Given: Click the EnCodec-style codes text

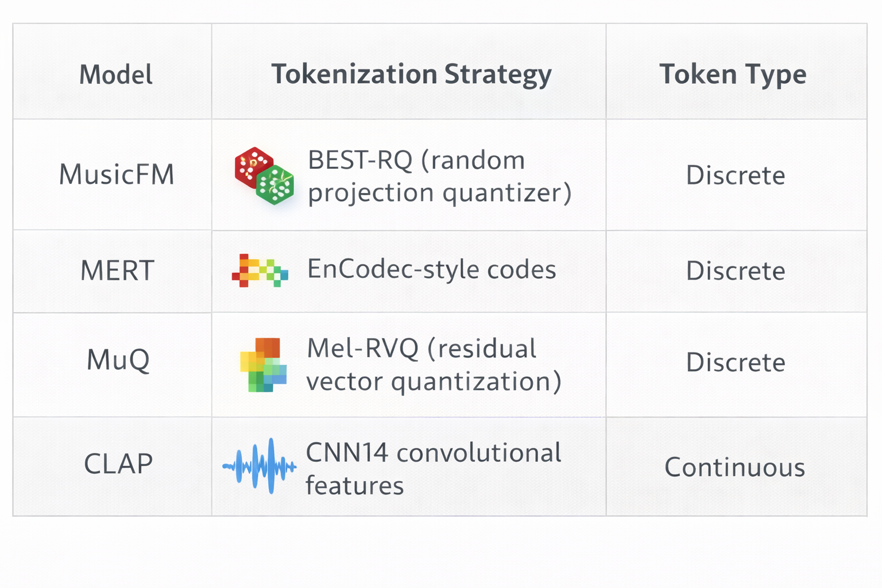Looking at the screenshot, I should (x=431, y=269).
